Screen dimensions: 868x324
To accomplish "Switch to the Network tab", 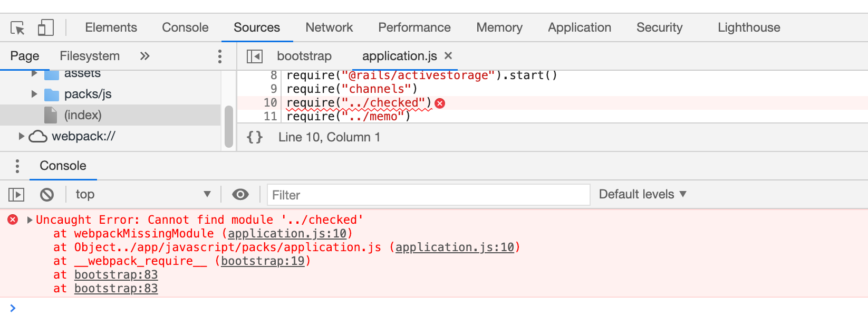I will pos(329,27).
